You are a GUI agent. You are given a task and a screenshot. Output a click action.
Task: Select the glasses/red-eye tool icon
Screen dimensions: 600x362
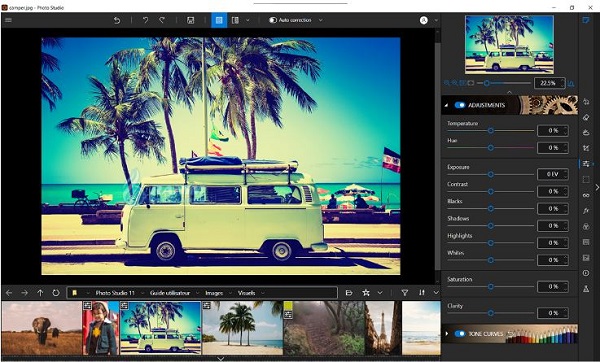coord(586,195)
